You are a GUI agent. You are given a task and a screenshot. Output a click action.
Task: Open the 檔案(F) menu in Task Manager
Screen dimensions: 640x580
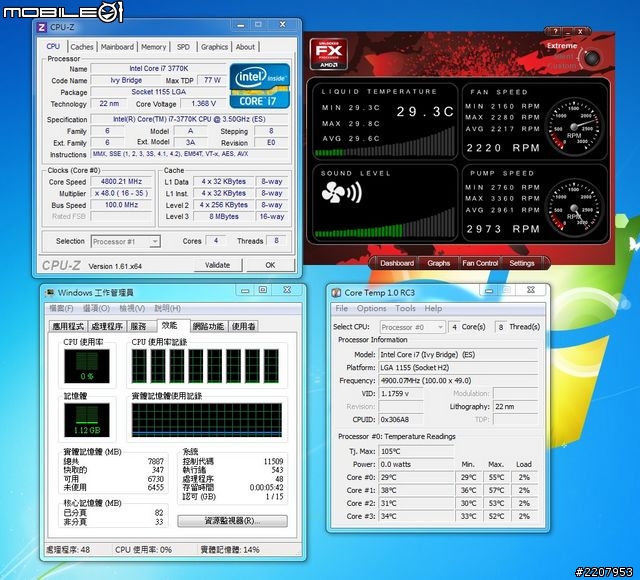61,309
